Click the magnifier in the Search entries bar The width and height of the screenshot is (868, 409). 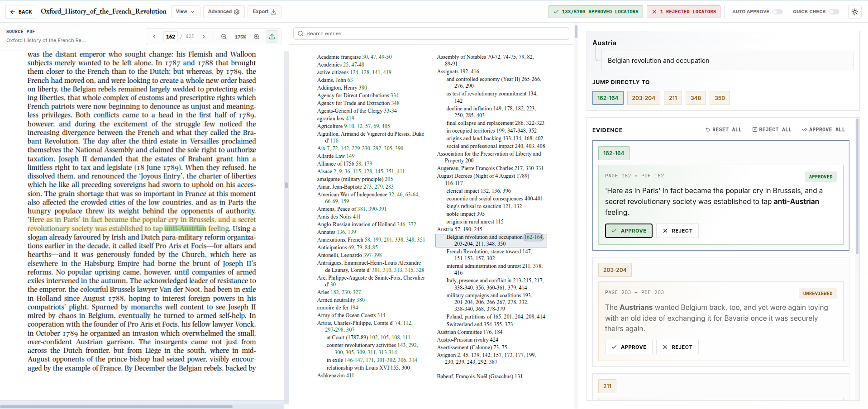(300, 33)
